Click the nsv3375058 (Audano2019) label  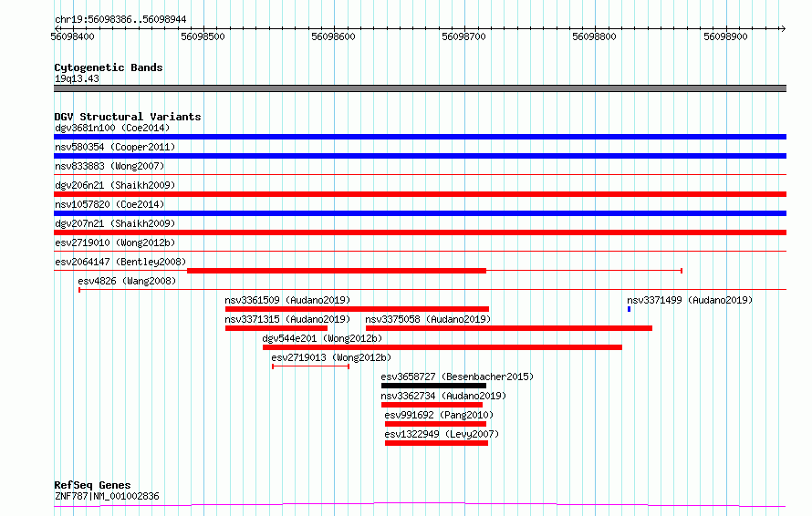coord(428,319)
